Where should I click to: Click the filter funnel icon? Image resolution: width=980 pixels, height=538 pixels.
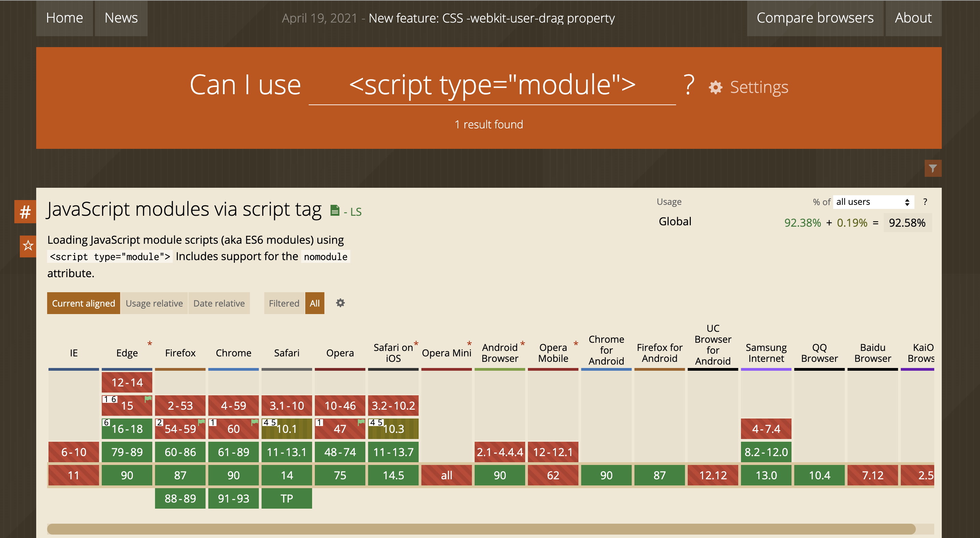pyautogui.click(x=933, y=168)
